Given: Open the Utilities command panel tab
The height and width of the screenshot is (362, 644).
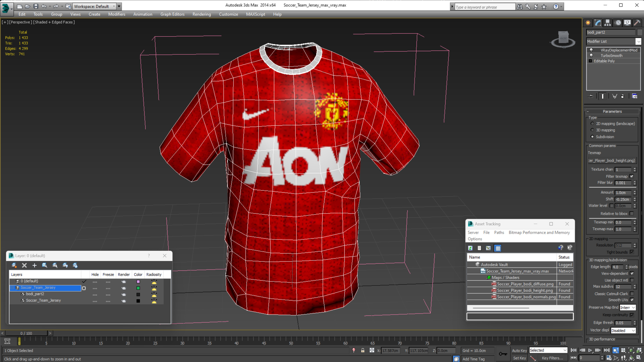Looking at the screenshot, I should pos(637,23).
